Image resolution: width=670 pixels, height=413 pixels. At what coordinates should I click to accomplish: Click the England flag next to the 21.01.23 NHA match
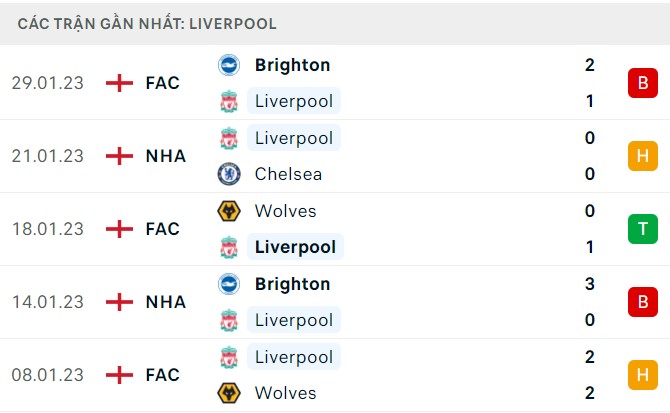pos(119,156)
